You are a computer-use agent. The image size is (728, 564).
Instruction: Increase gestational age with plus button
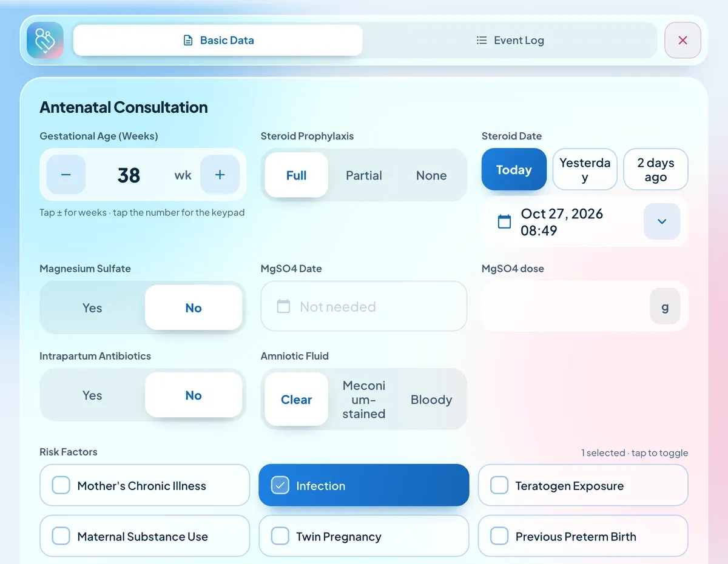click(x=220, y=175)
